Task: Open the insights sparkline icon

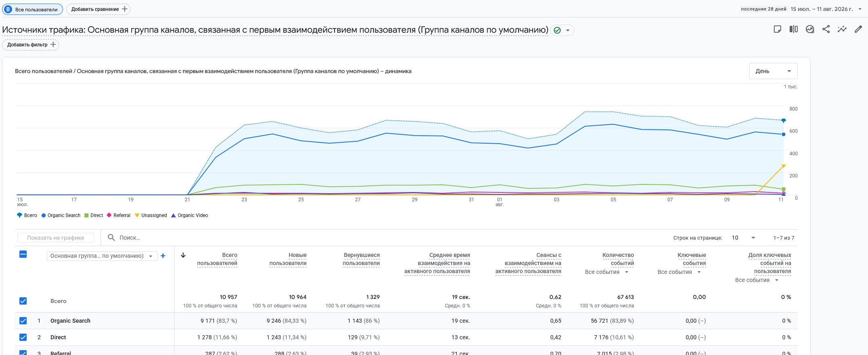Action: pyautogui.click(x=842, y=29)
